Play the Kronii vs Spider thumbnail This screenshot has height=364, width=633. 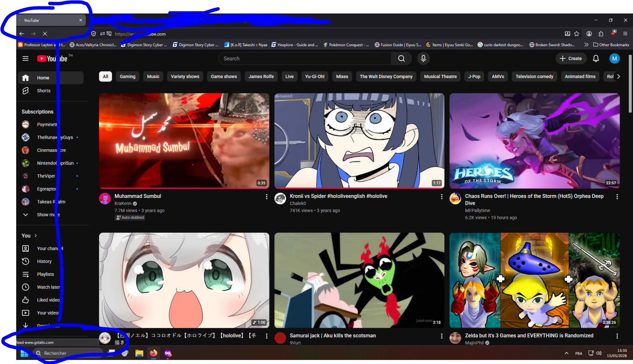tap(359, 141)
